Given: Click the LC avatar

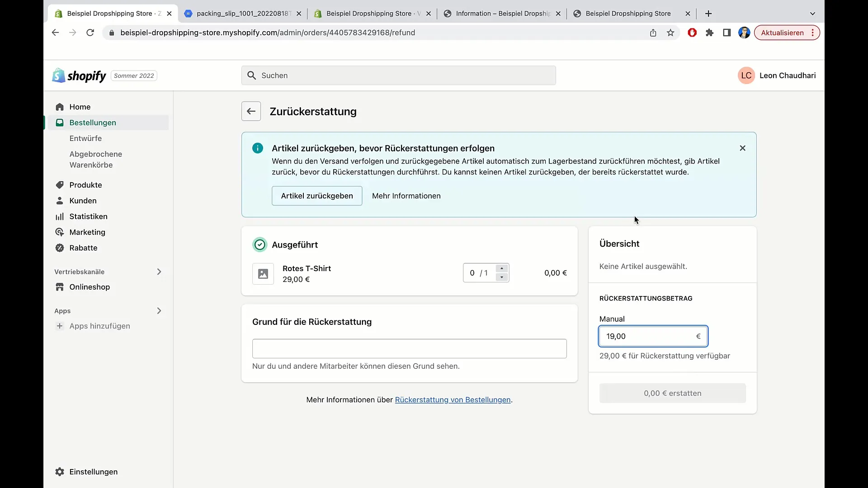Looking at the screenshot, I should tap(746, 75).
